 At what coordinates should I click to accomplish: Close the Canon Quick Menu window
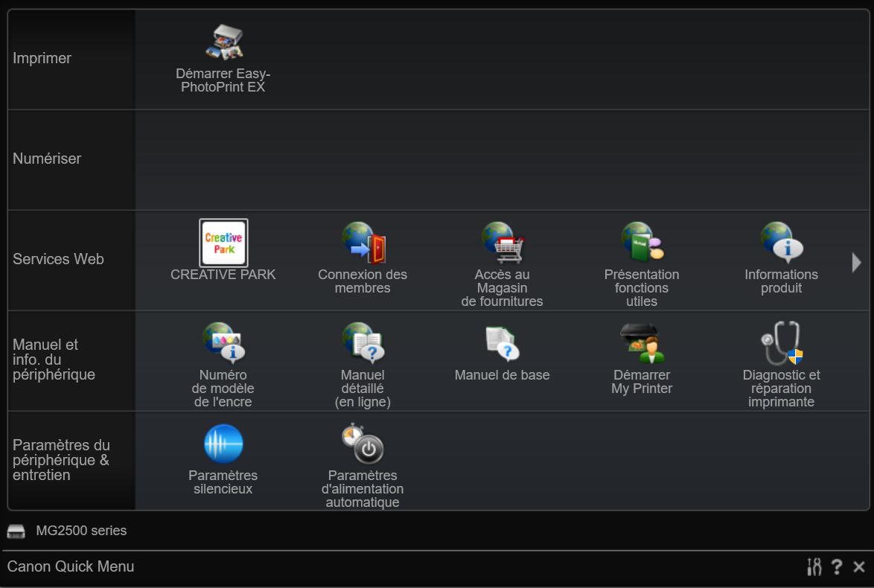859,567
